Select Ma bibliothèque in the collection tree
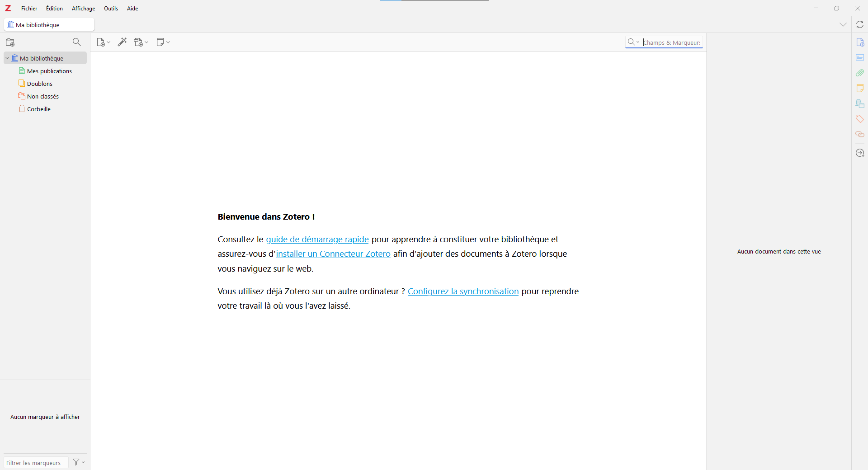 tap(45, 58)
